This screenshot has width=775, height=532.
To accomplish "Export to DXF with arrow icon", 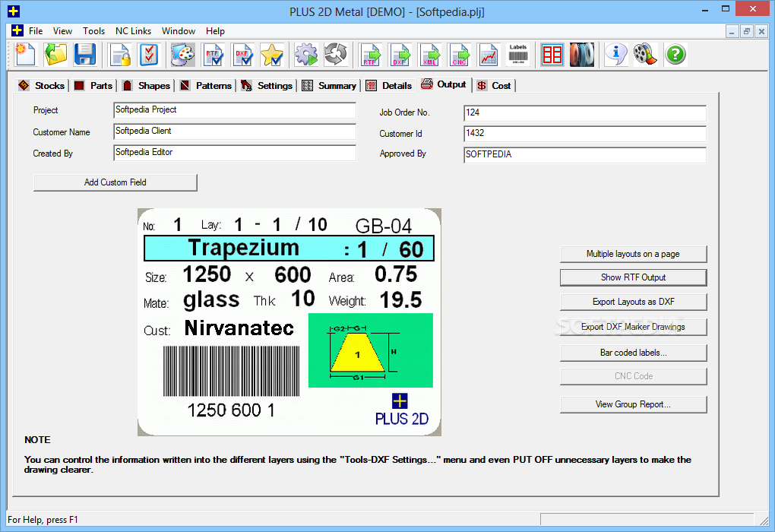I will pyautogui.click(x=400, y=55).
